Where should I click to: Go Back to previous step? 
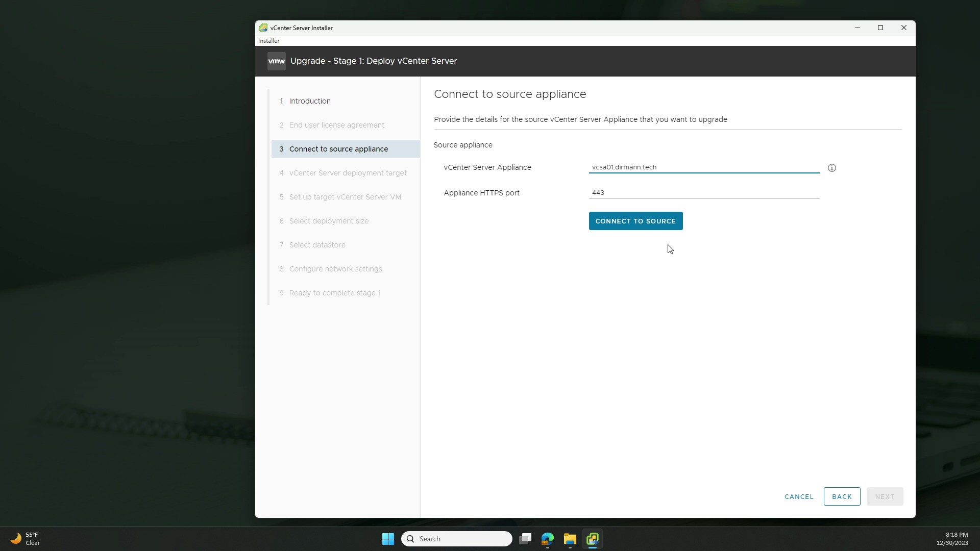pyautogui.click(x=842, y=496)
